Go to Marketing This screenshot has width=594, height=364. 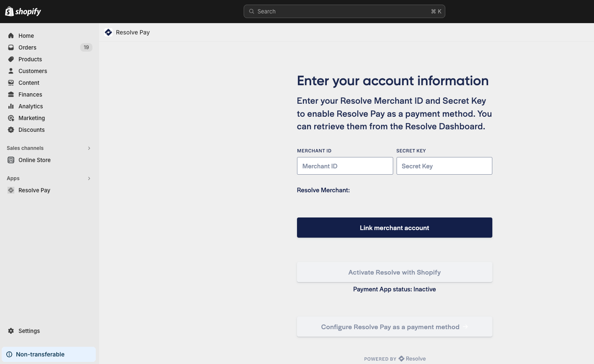pos(50,118)
